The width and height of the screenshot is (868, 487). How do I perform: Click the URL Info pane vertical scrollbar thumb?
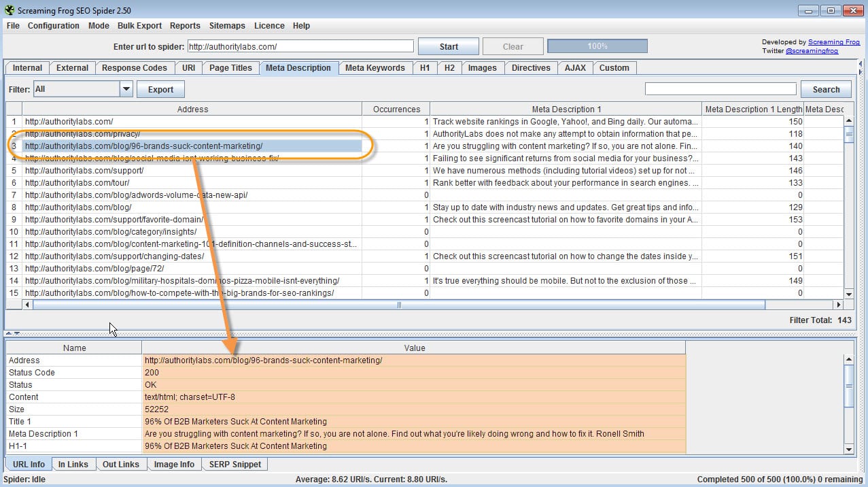[x=849, y=387]
